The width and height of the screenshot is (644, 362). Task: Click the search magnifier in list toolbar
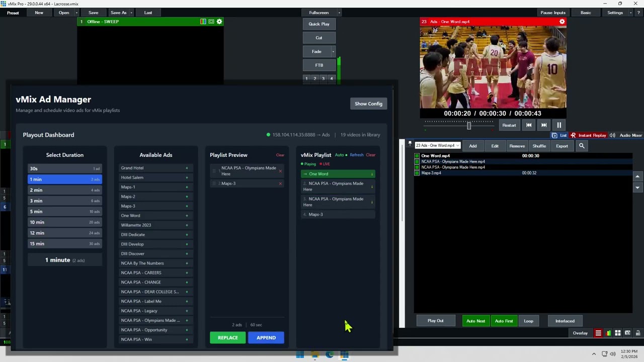[582, 146]
